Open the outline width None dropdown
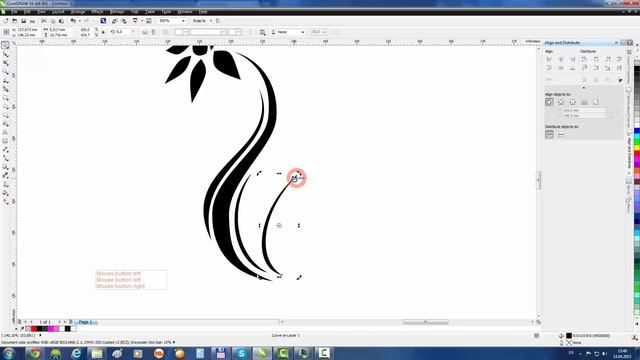The height and width of the screenshot is (360, 640). pyautogui.click(x=302, y=32)
